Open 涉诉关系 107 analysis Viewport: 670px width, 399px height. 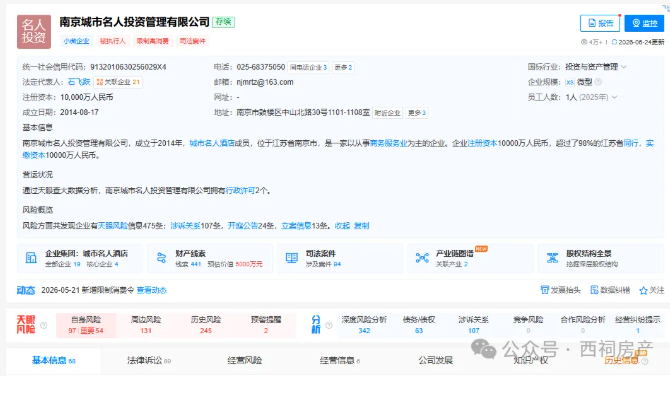473,325
